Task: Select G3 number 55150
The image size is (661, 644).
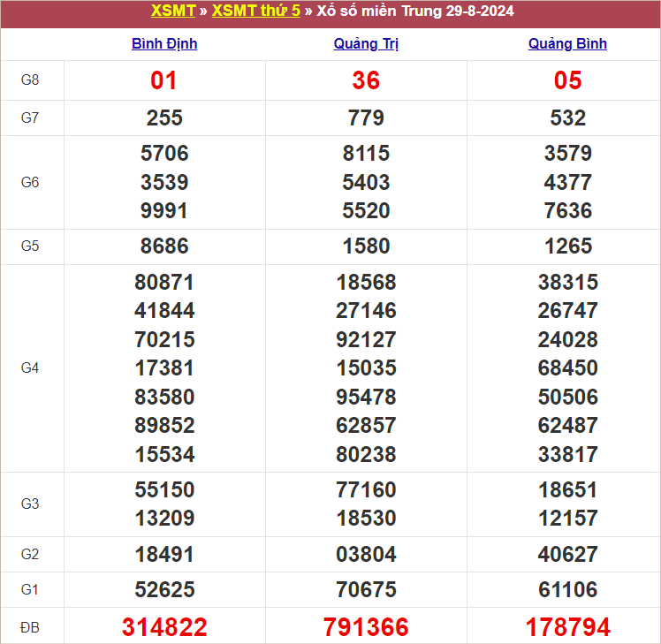Action: pos(164,490)
